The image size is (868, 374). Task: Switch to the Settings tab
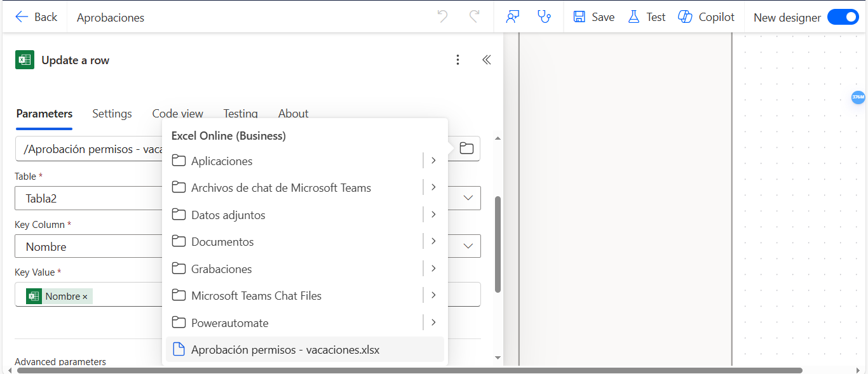point(112,114)
